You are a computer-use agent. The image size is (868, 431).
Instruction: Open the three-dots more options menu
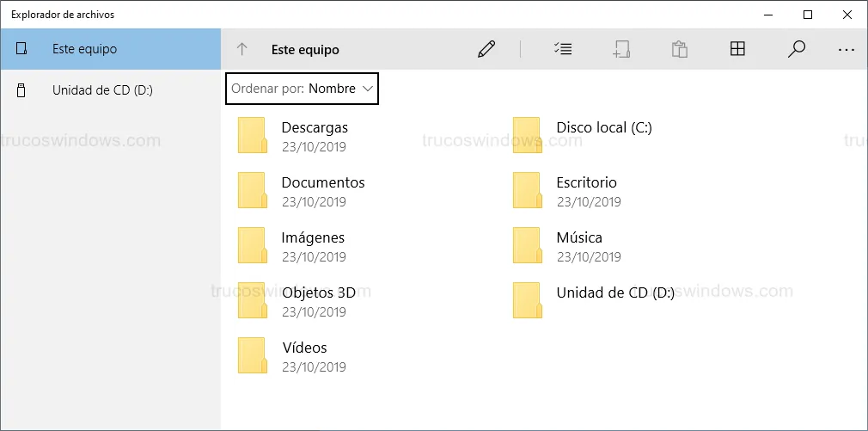pos(847,49)
